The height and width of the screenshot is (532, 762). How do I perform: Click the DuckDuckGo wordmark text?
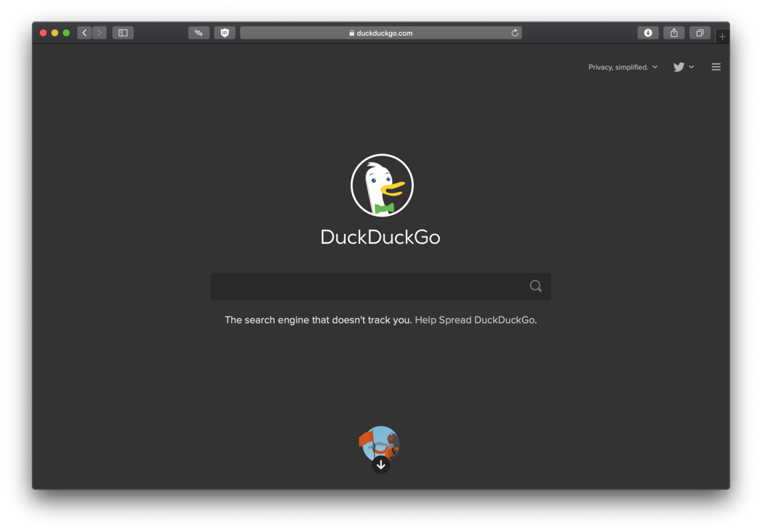click(x=381, y=237)
